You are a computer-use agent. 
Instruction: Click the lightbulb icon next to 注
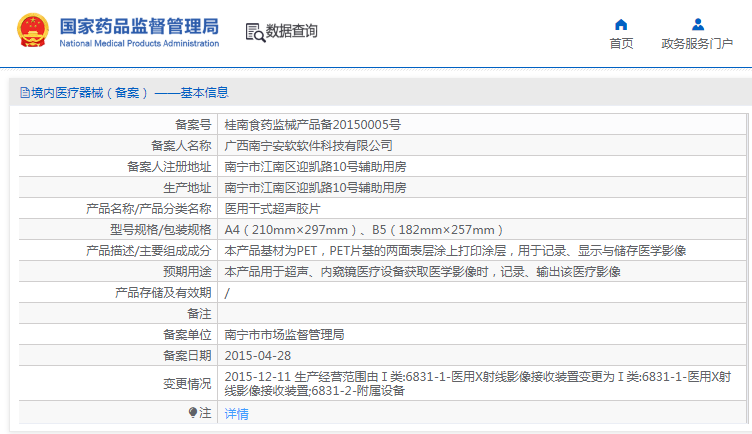(x=193, y=412)
